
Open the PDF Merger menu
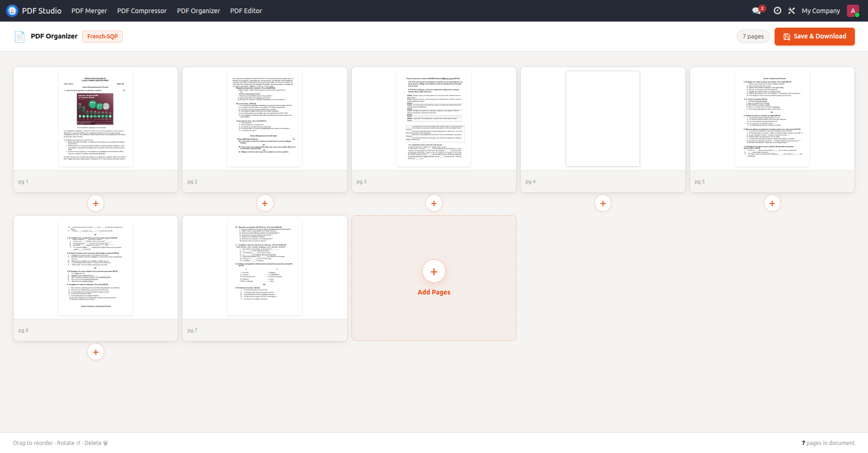pyautogui.click(x=89, y=11)
